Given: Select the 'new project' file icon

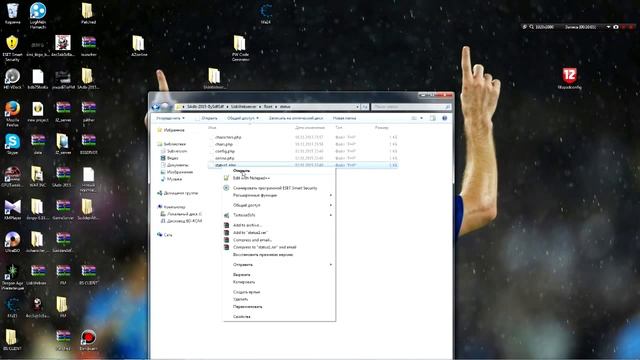Looking at the screenshot, I should [x=38, y=111].
